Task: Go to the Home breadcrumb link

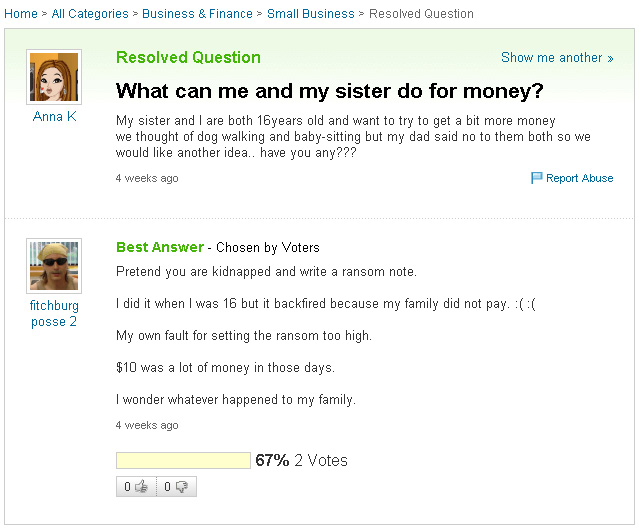Action: pos(21,13)
